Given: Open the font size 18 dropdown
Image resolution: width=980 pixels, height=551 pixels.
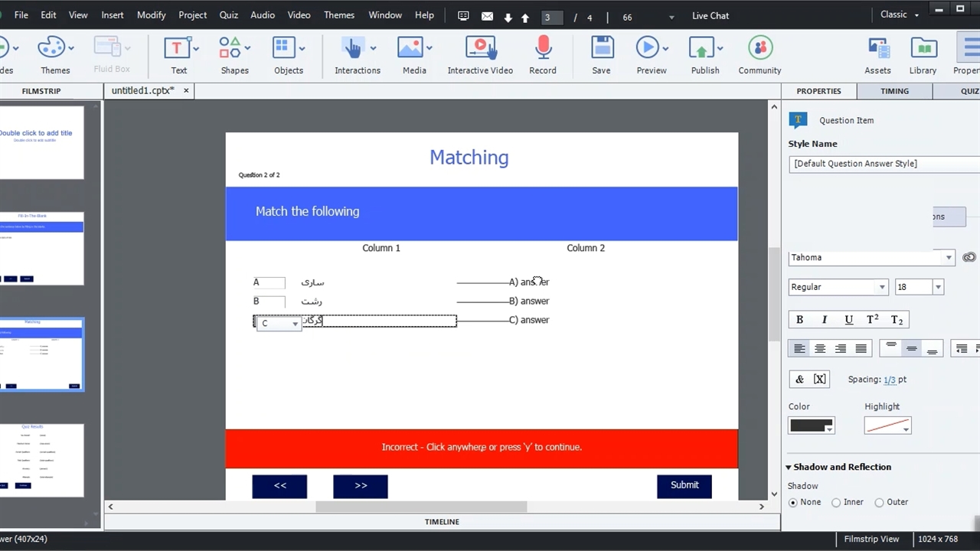Looking at the screenshot, I should point(938,287).
